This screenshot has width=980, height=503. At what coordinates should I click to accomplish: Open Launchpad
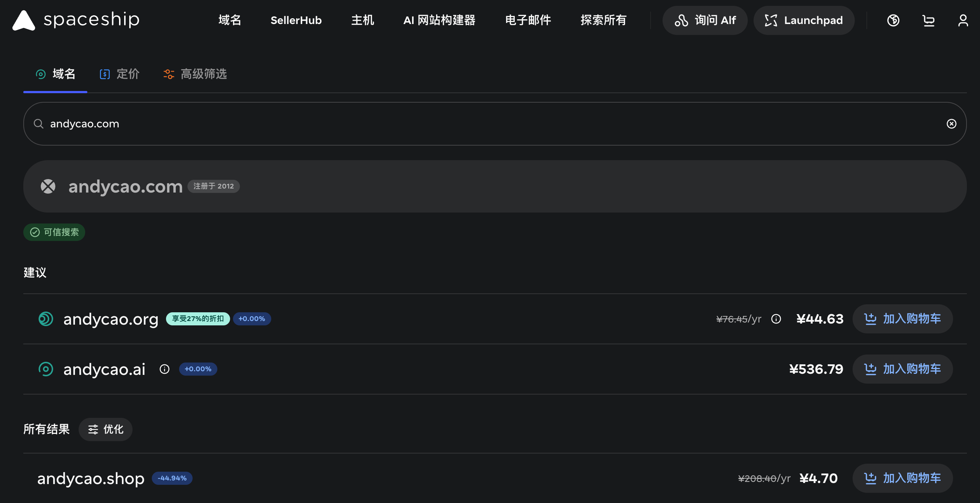[x=803, y=20]
